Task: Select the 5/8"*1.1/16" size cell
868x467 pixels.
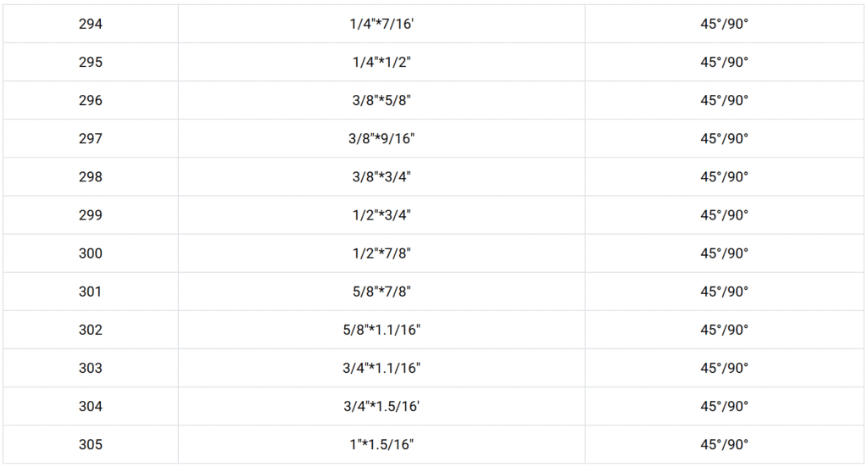Action: [381, 330]
